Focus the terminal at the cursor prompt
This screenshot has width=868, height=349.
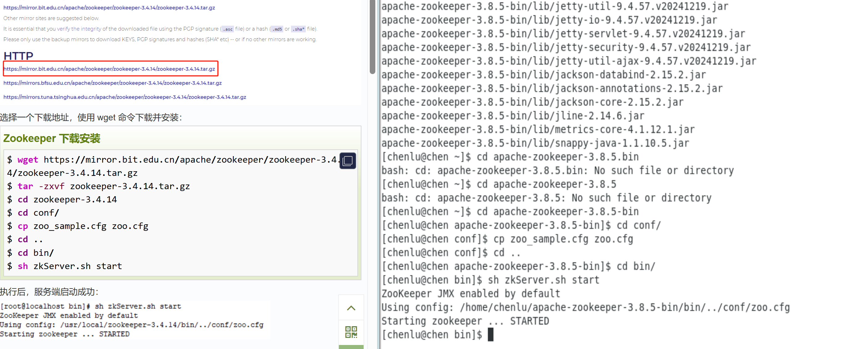(490, 335)
